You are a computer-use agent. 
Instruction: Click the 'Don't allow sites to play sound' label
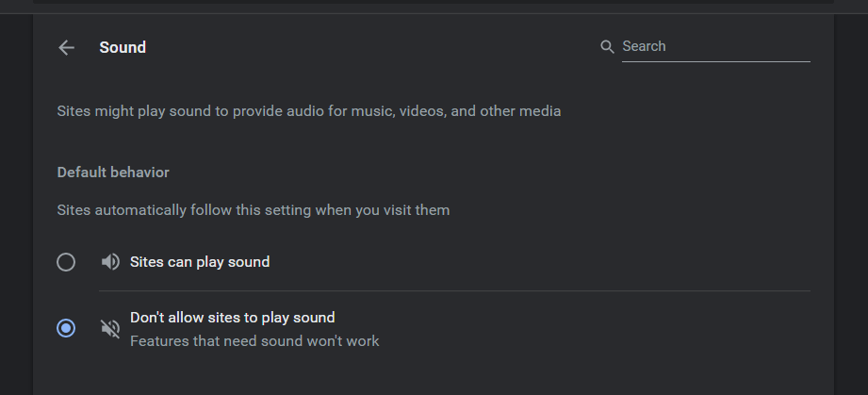(x=233, y=318)
